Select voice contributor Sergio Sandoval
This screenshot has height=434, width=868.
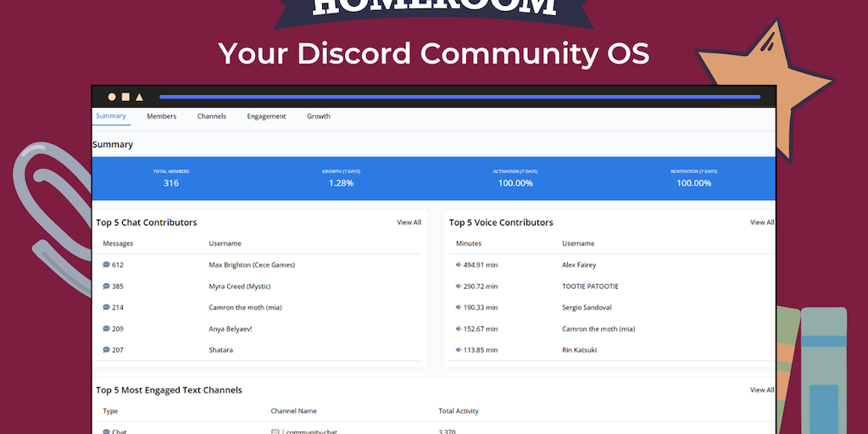point(587,307)
